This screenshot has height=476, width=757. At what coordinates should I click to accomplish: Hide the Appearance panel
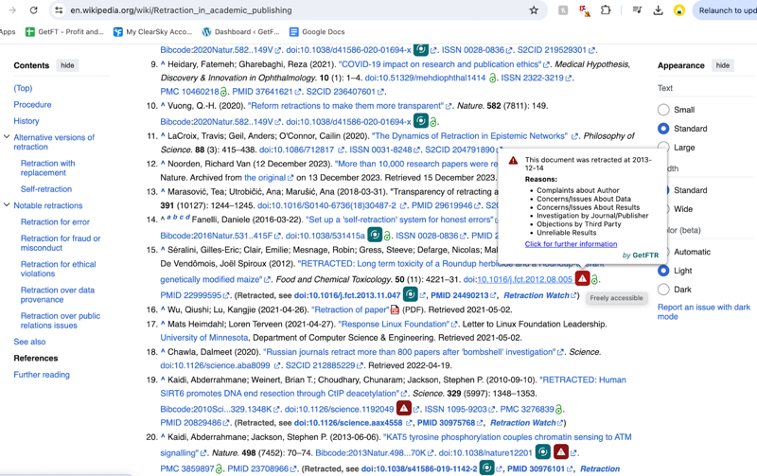point(722,65)
